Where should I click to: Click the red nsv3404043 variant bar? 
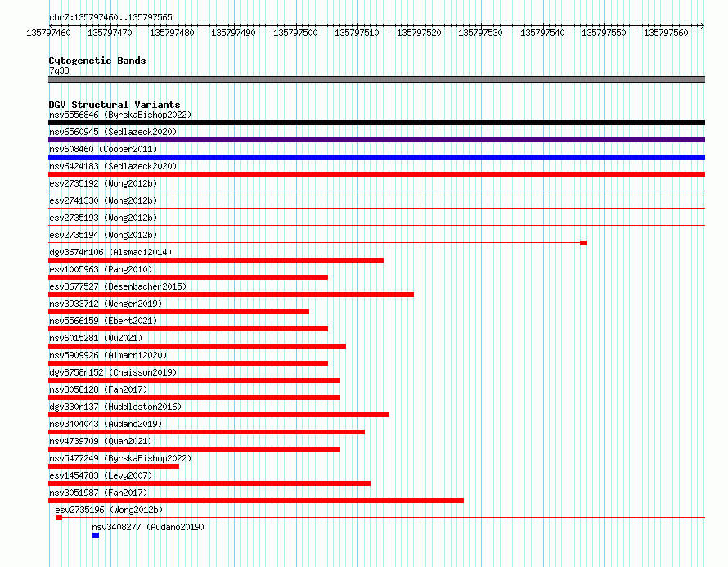pyautogui.click(x=207, y=432)
